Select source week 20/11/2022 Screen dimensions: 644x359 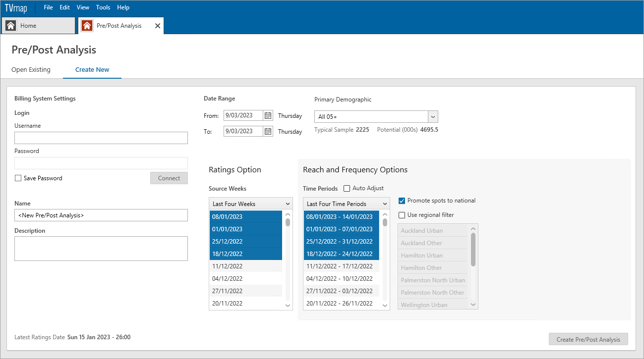click(246, 303)
